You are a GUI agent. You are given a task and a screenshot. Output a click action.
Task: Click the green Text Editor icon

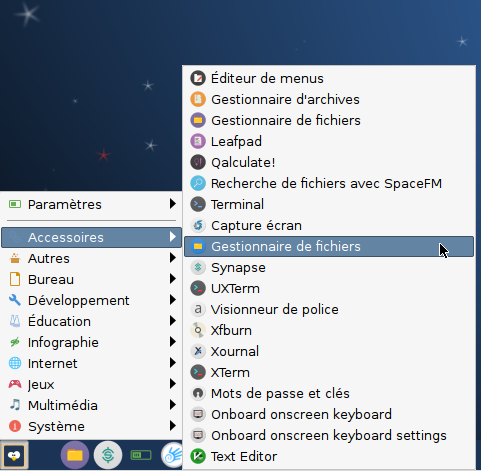click(198, 456)
